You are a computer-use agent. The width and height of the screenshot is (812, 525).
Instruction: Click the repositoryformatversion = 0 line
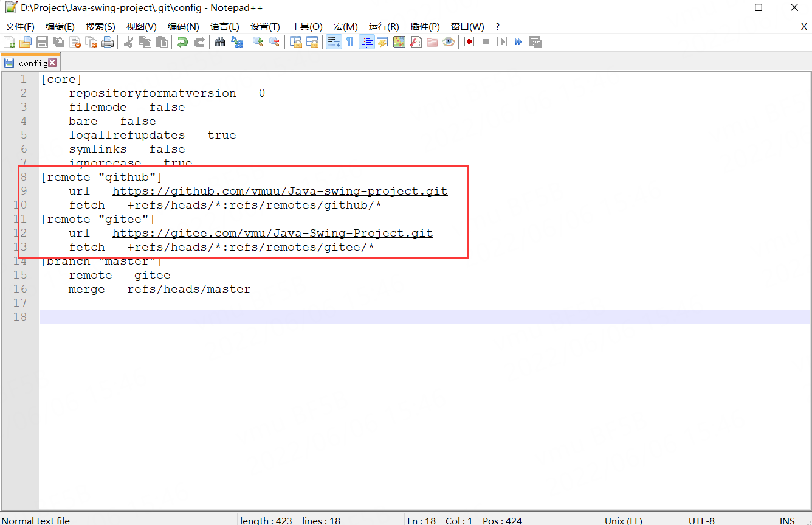point(167,93)
